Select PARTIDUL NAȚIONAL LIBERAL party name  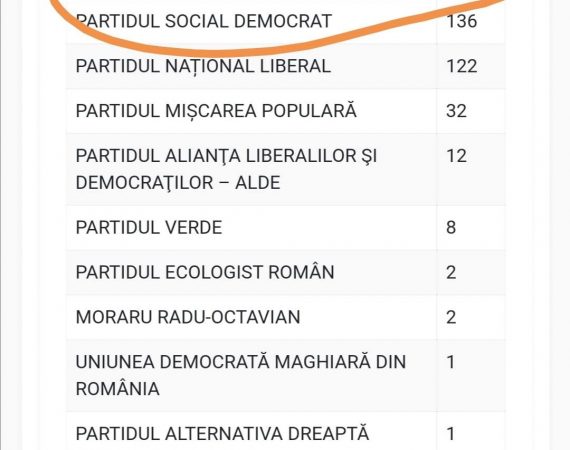click(x=203, y=67)
